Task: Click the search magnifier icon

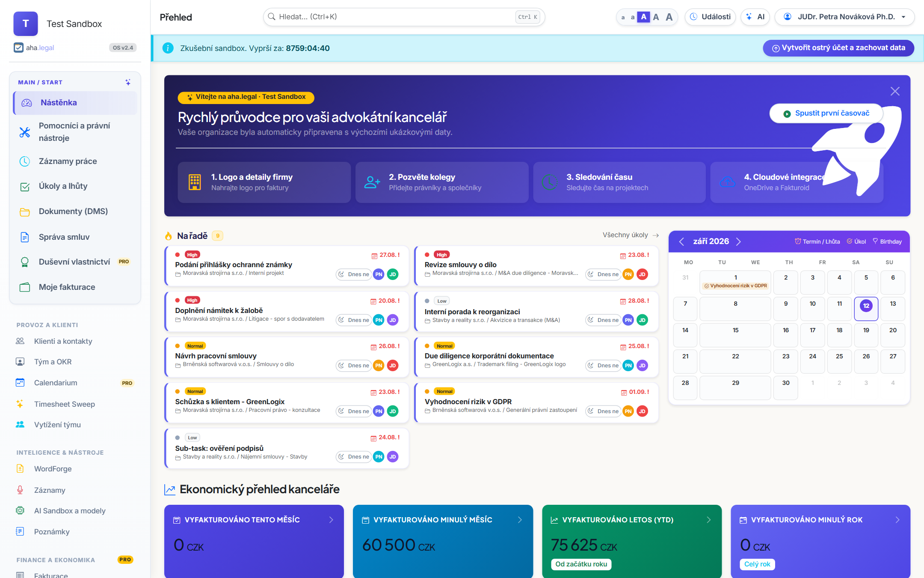Action: pyautogui.click(x=272, y=17)
